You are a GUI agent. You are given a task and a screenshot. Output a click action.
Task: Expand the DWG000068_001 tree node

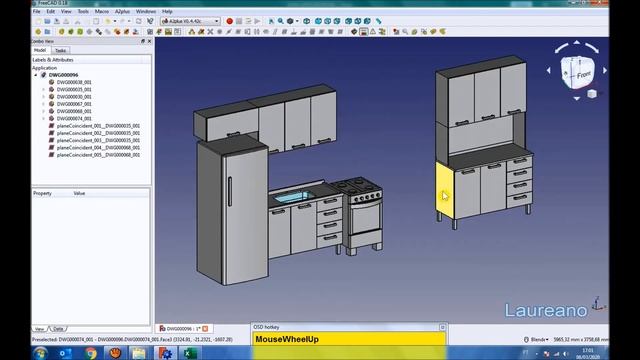coord(43,111)
